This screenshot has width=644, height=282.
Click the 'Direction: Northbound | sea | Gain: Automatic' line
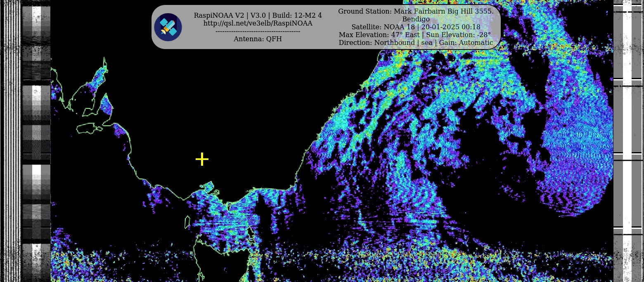pyautogui.click(x=416, y=42)
